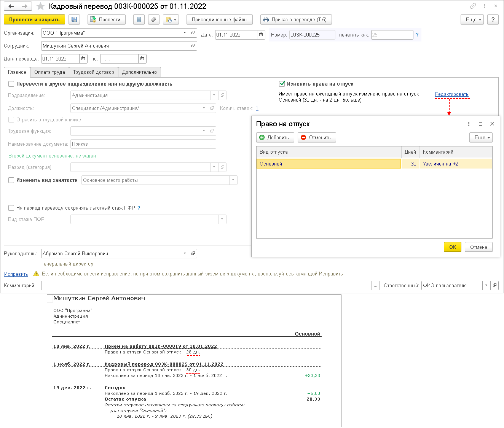Switch to the Главное tab

17,72
